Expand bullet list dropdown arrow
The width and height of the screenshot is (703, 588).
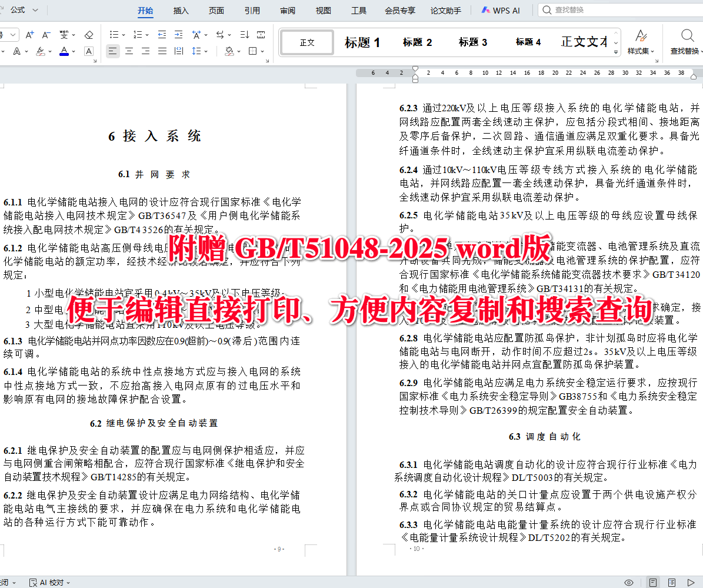tap(124, 35)
